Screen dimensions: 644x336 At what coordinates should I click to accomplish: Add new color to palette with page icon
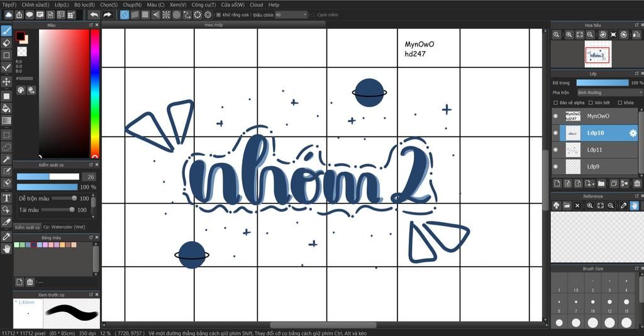[x=19, y=282]
